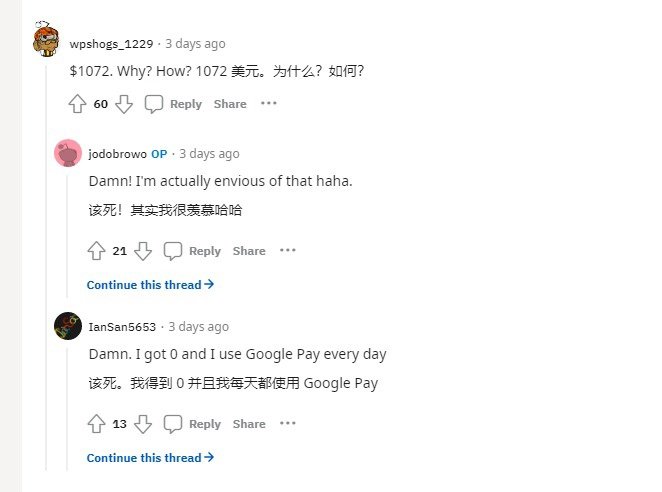Upvote IanSan5653's comment
Image resolution: width=662 pixels, height=492 pixels.
click(x=97, y=424)
